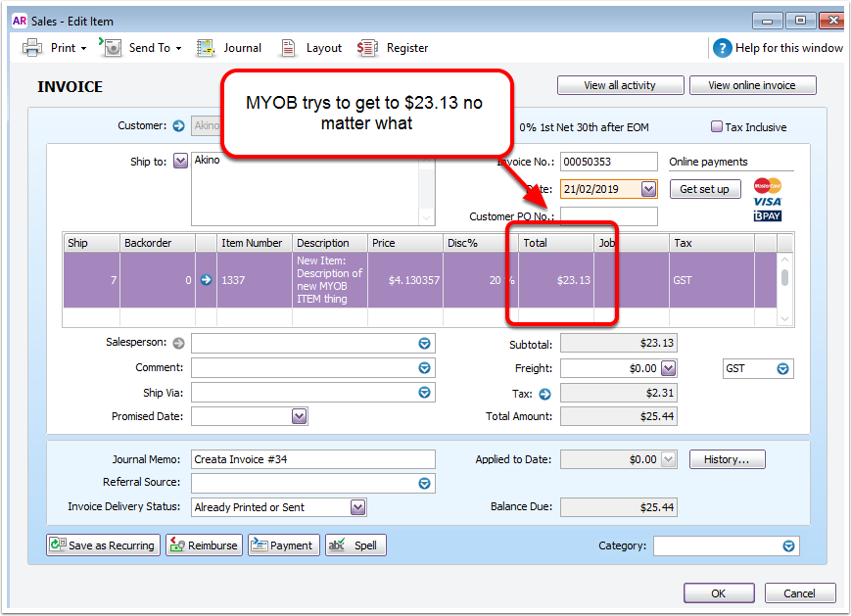
Task: Open the Date calendar dropdown
Action: [x=648, y=189]
